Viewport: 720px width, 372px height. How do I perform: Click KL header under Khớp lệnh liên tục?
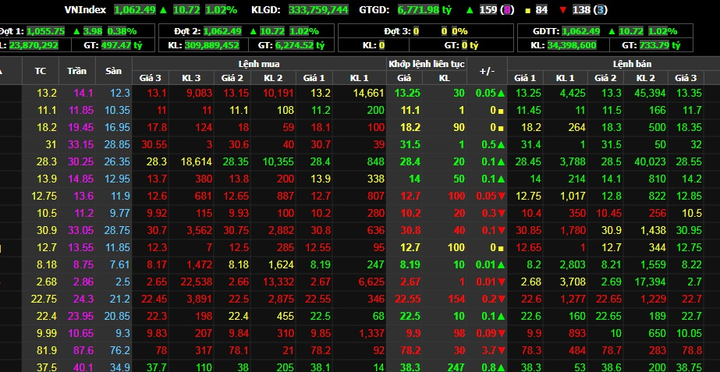click(x=444, y=78)
